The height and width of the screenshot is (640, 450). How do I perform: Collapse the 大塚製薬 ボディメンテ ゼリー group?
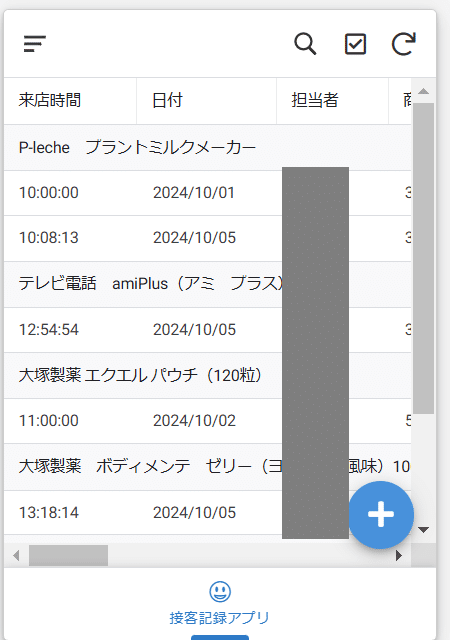coord(207,466)
